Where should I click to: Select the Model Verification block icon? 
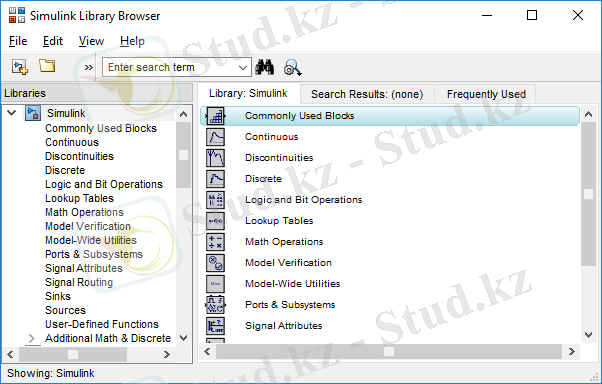click(x=215, y=263)
